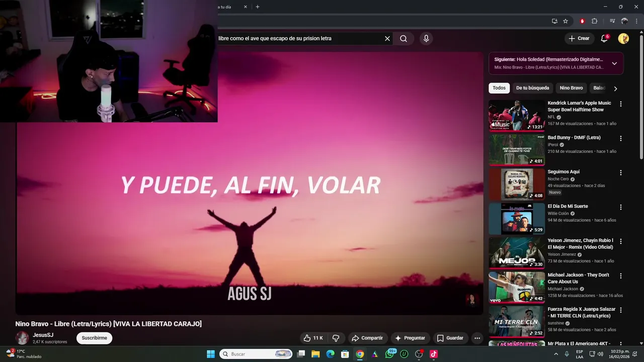
Task: Show hidden system tray icons
Action: 556,354
